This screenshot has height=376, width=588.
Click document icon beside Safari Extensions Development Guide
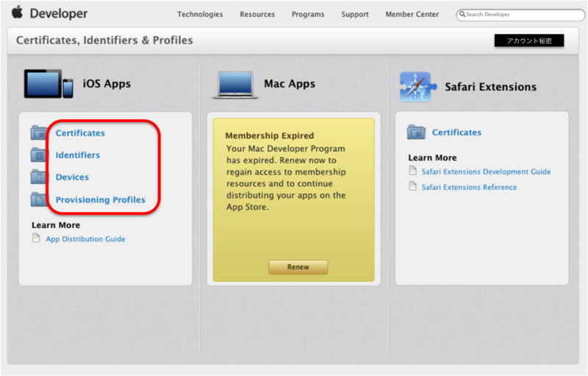point(412,171)
